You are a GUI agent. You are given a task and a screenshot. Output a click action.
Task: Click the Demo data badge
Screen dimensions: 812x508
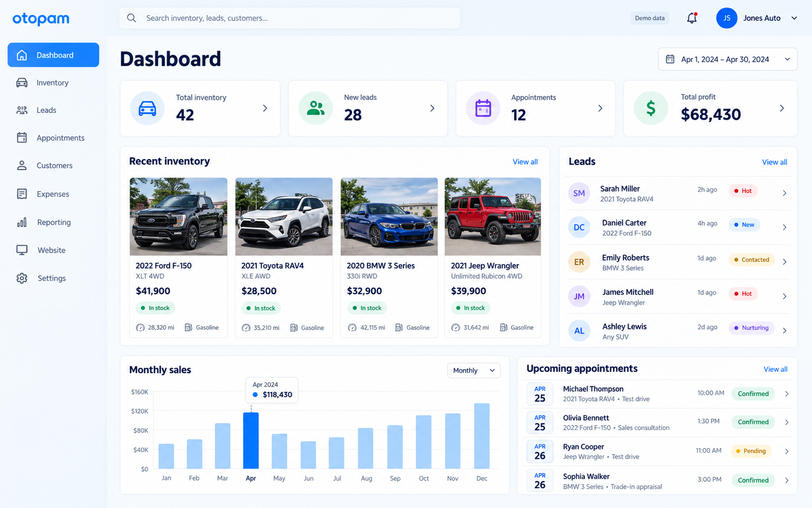tap(650, 18)
